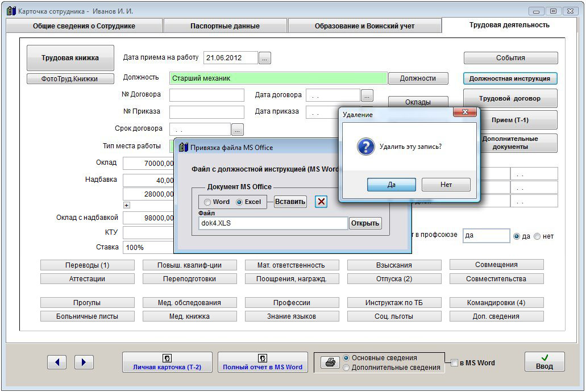Open the Срок договора picker button
This screenshot has width=586, height=392.
pyautogui.click(x=238, y=129)
